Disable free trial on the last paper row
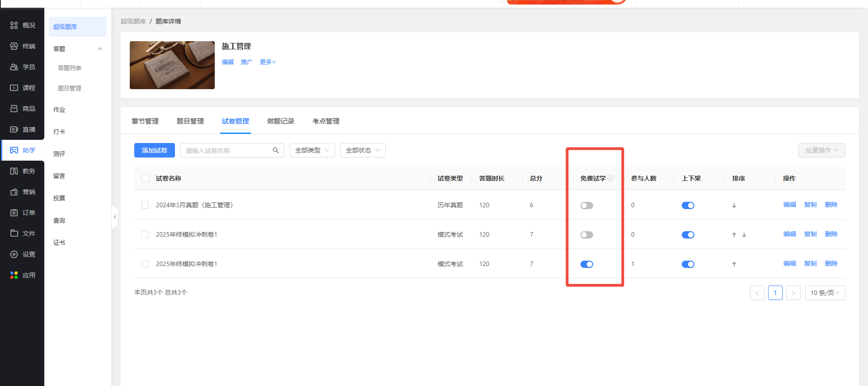Viewport: 868px width, 386px height. (x=586, y=264)
